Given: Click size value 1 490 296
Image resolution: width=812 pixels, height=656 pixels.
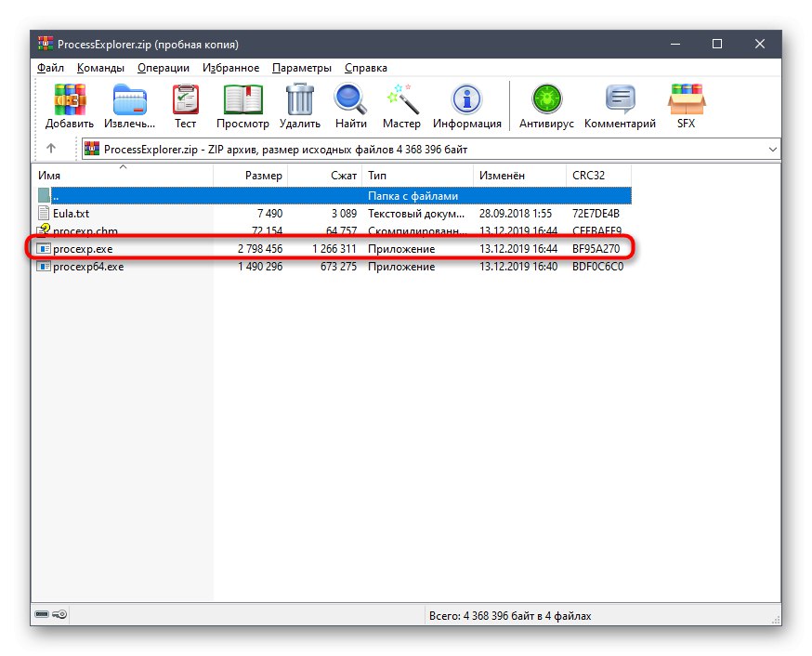Looking at the screenshot, I should (x=260, y=267).
